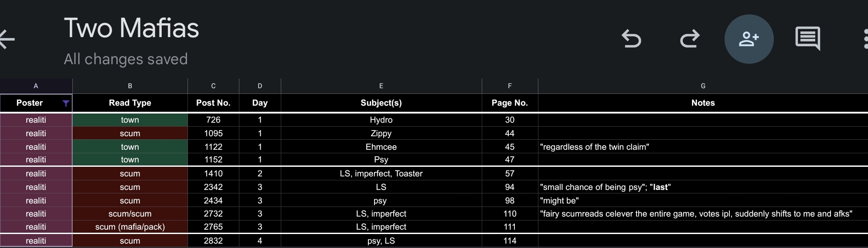Open the share add-person button
This screenshot has height=248, width=868.
click(x=749, y=39)
